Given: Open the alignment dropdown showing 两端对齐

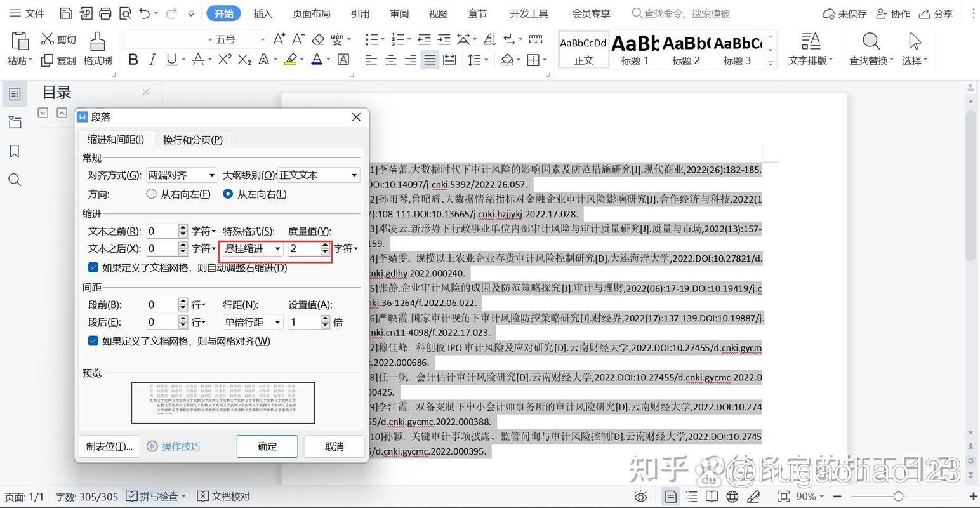Looking at the screenshot, I should click(182, 175).
